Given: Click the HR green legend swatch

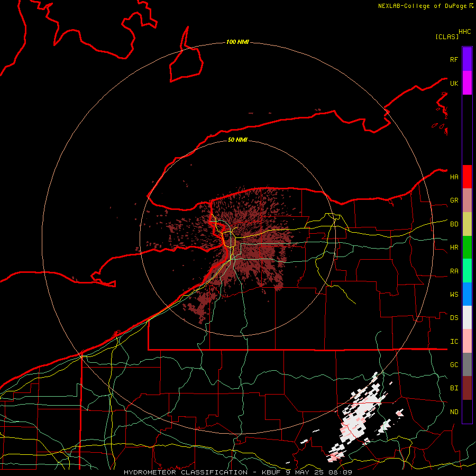Looking at the screenshot, I should 467,248.
